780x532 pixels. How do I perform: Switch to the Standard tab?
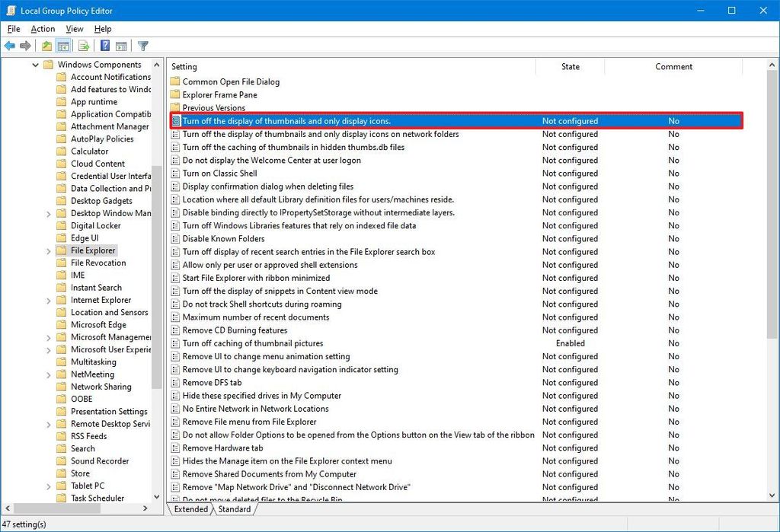point(234,509)
